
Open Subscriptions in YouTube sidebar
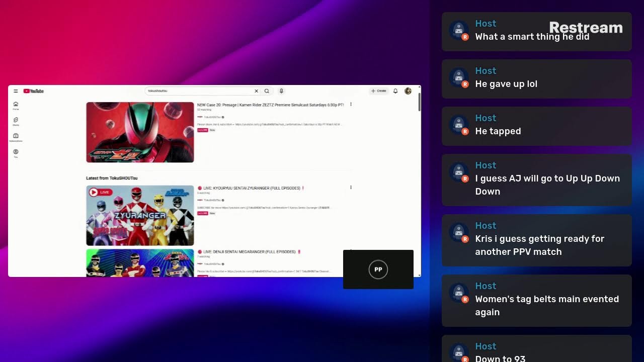coord(16,137)
